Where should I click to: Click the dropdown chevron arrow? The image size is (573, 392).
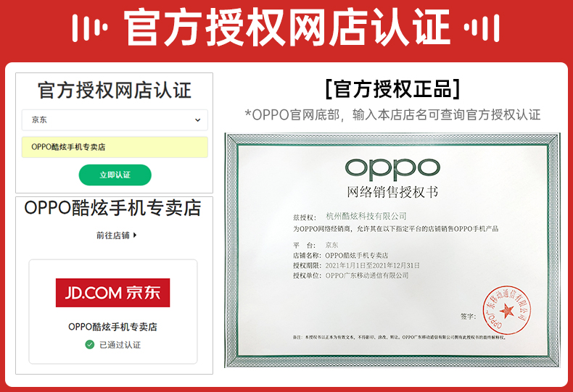click(198, 120)
